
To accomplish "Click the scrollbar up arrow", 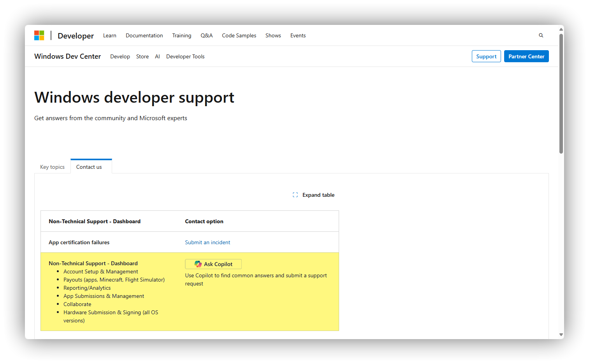I will pos(561,30).
